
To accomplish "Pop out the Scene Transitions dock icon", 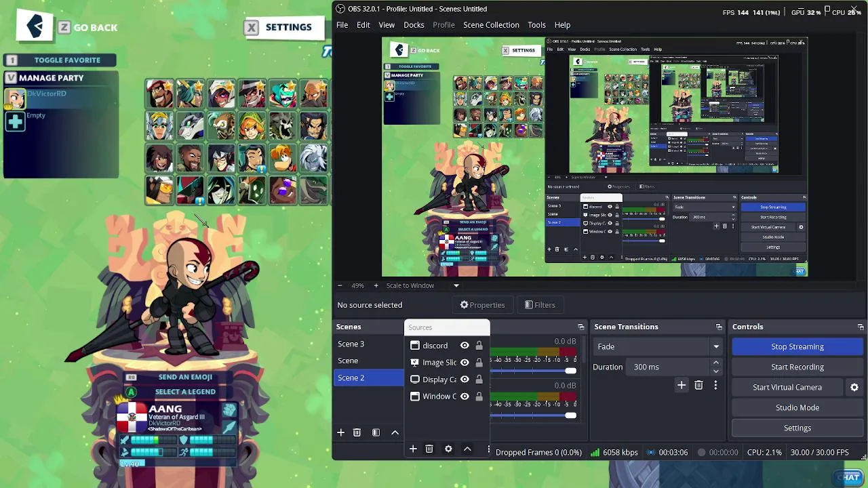I will point(719,327).
